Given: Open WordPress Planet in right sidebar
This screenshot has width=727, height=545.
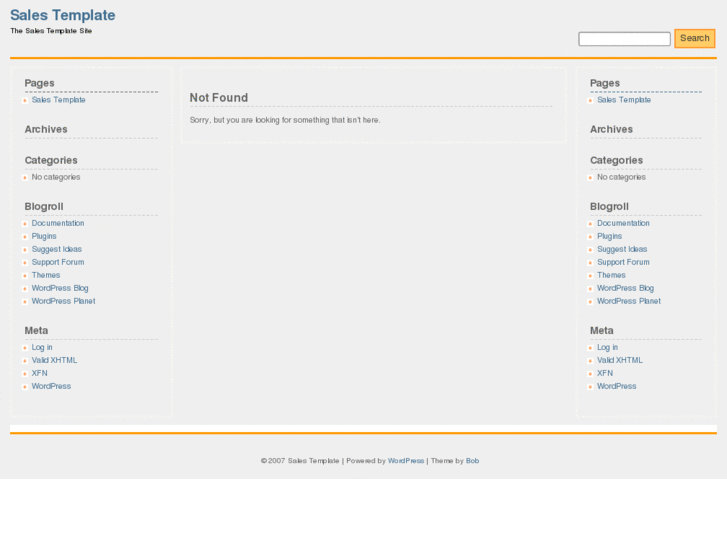Looking at the screenshot, I should click(x=629, y=301).
